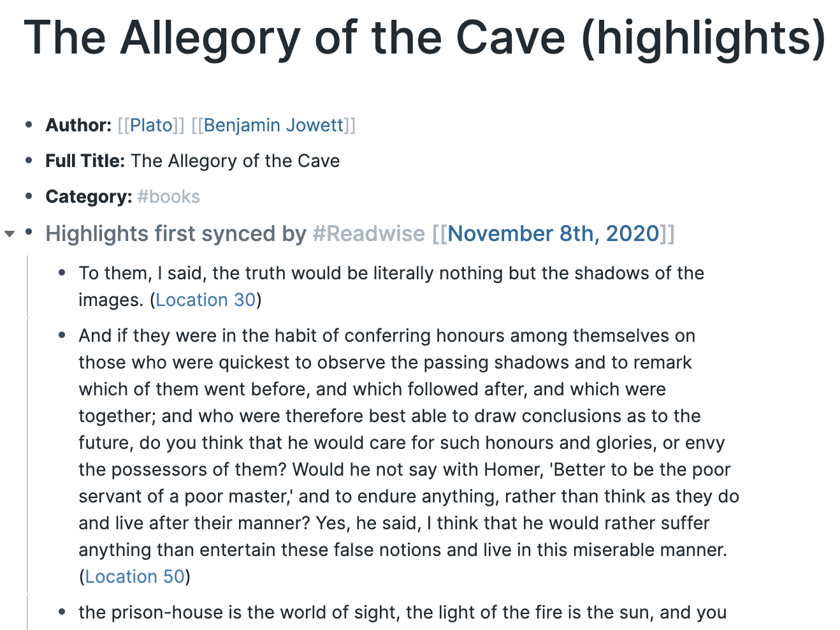Follow the Location 50 link
840x630 pixels.
point(134,576)
